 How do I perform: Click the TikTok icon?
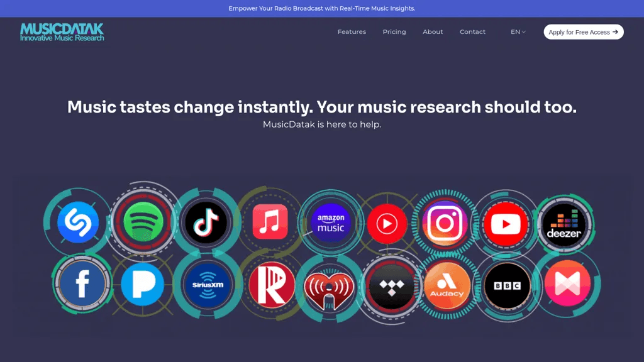click(206, 222)
